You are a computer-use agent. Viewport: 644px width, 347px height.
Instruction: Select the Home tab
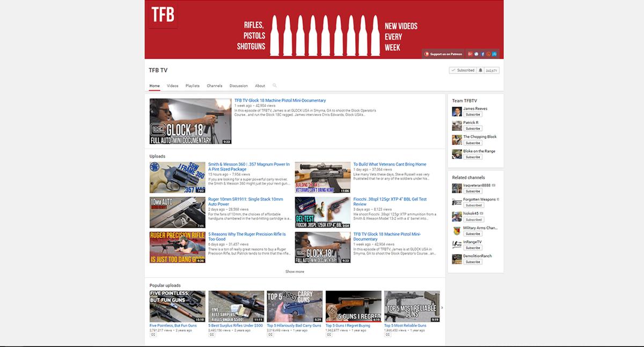(155, 86)
